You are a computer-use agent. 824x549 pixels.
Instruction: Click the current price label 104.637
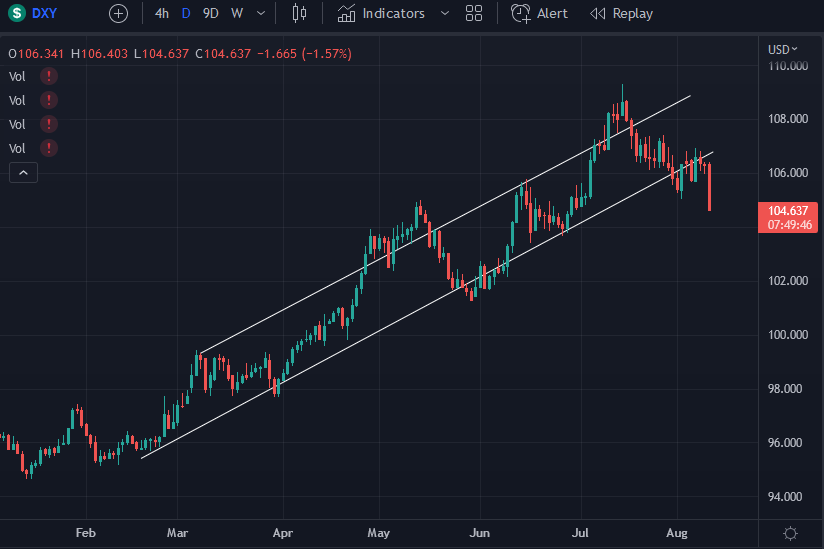pyautogui.click(x=788, y=217)
